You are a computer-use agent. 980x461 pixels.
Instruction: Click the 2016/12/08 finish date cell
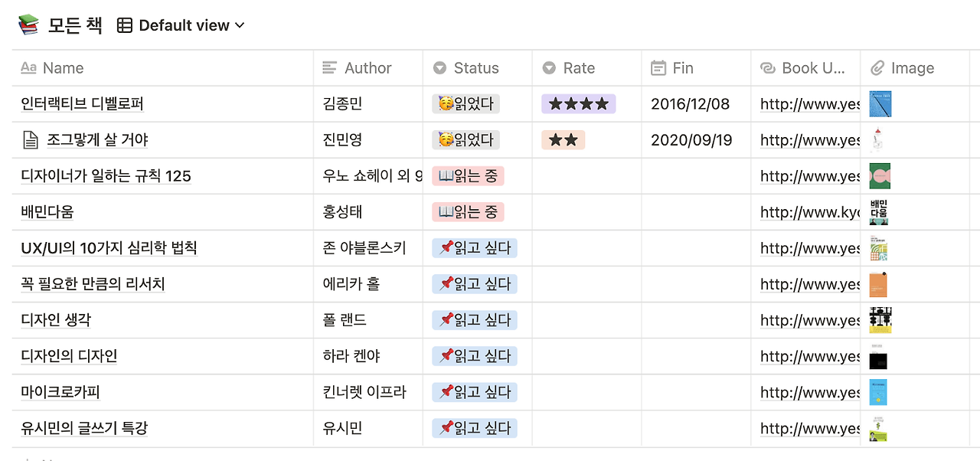691,104
